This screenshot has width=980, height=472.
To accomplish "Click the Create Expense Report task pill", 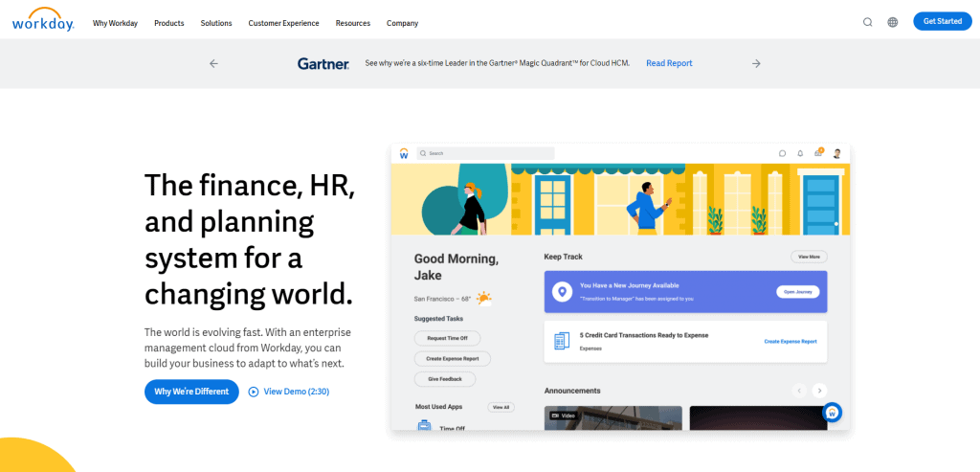I will (x=453, y=359).
